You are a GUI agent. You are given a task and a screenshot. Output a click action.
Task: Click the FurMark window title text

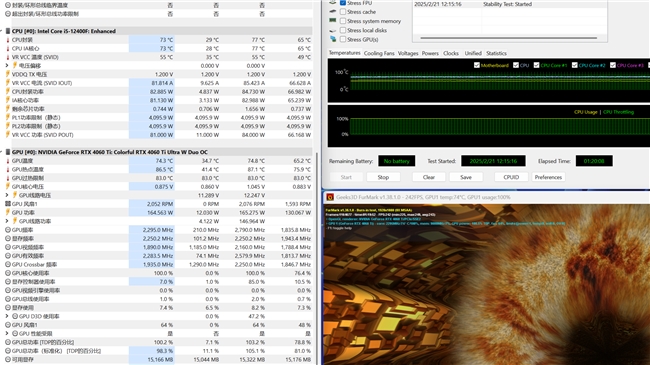point(423,197)
